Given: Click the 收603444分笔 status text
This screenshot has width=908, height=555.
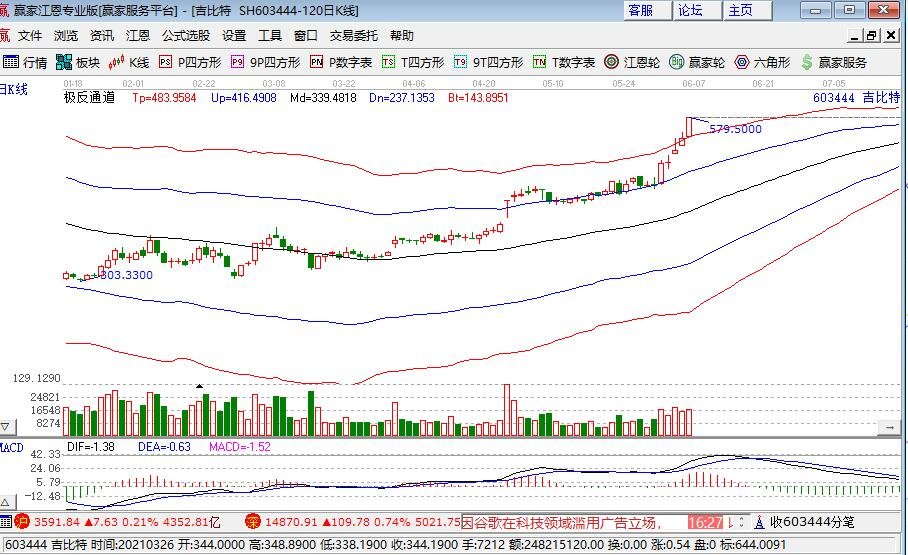Looking at the screenshot, I should (x=812, y=522).
